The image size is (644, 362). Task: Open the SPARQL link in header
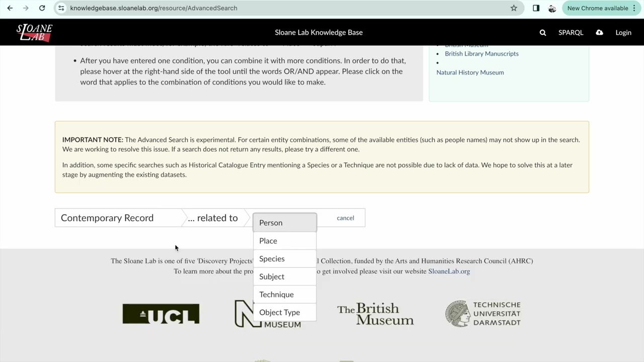571,32
